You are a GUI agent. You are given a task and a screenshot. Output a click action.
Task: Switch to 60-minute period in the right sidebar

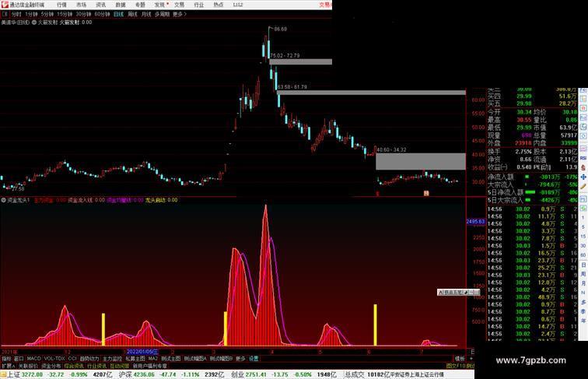click(x=583, y=255)
